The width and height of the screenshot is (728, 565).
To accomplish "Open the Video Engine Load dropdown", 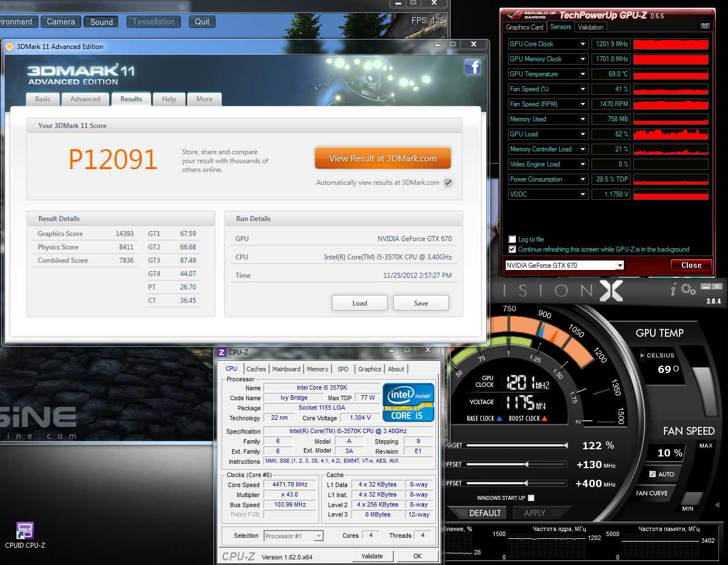I will (x=583, y=164).
